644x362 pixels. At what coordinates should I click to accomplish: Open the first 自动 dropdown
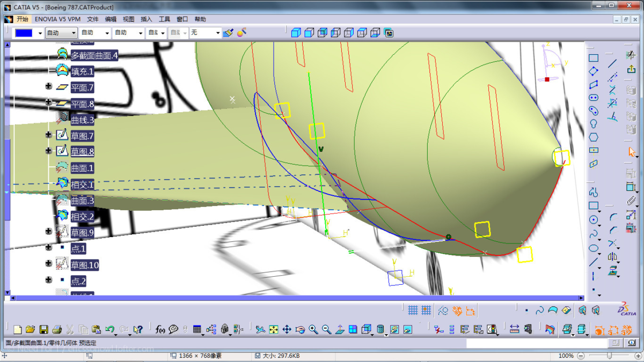[x=61, y=33]
